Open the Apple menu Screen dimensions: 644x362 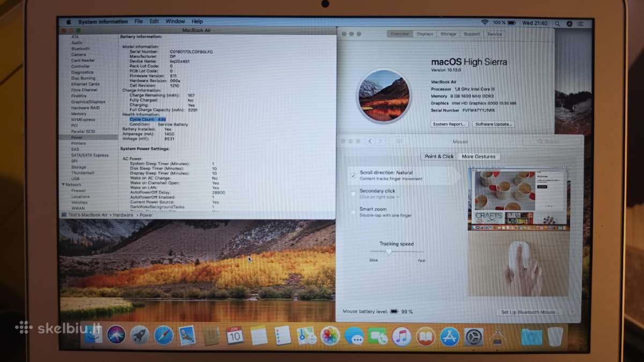coord(69,21)
